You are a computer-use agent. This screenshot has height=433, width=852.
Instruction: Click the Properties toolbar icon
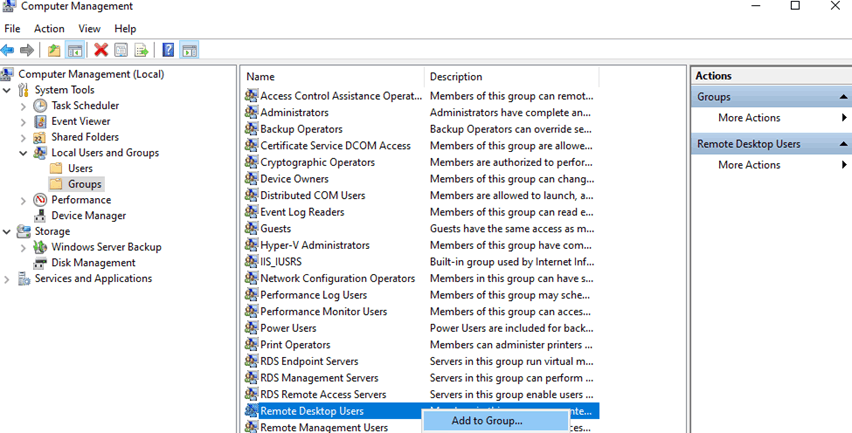point(121,51)
